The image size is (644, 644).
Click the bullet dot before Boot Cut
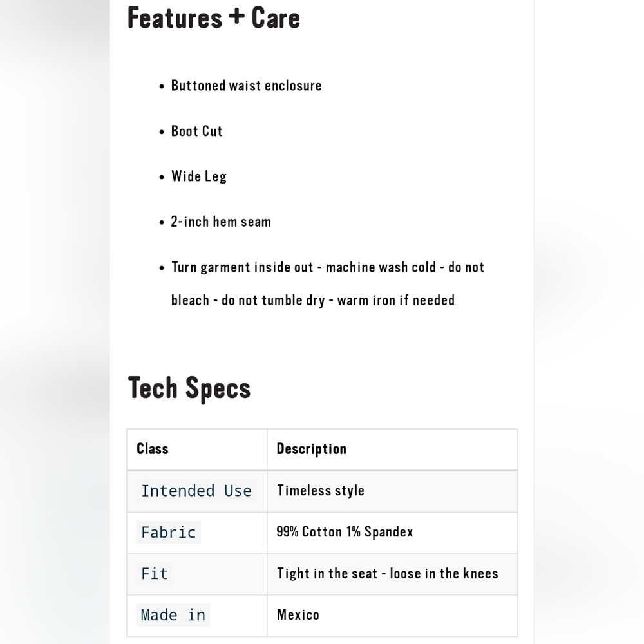pyautogui.click(x=162, y=132)
